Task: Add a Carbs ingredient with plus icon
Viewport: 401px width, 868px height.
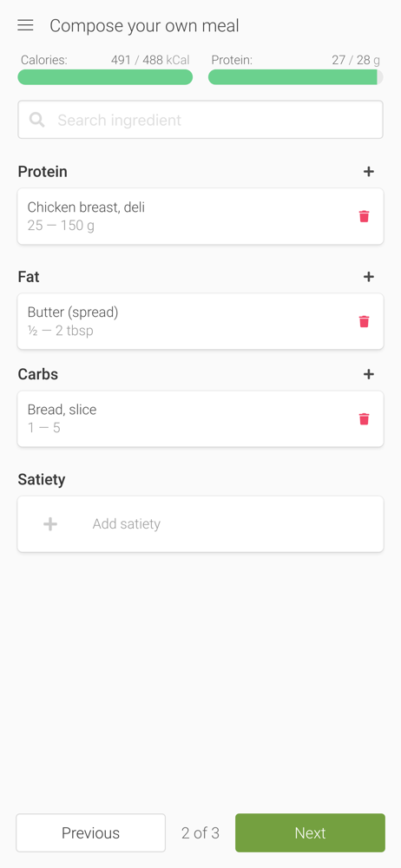Action: (x=369, y=374)
